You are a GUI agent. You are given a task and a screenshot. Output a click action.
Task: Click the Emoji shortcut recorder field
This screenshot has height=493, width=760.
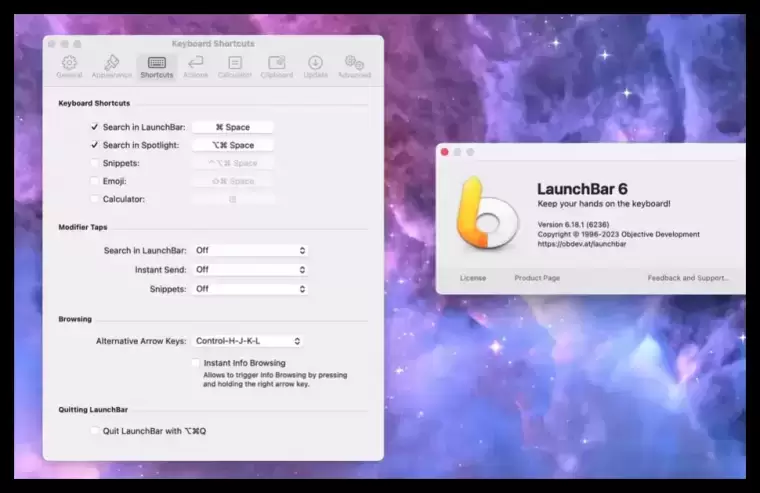[233, 181]
